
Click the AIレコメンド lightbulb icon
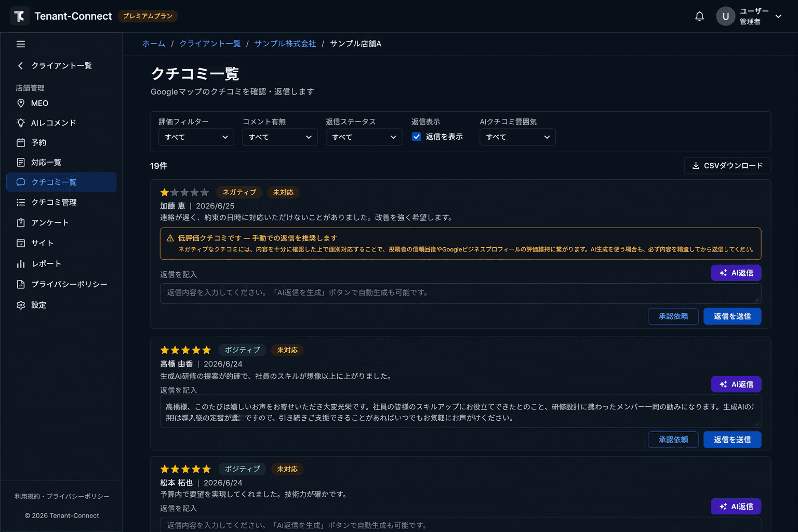[21, 123]
